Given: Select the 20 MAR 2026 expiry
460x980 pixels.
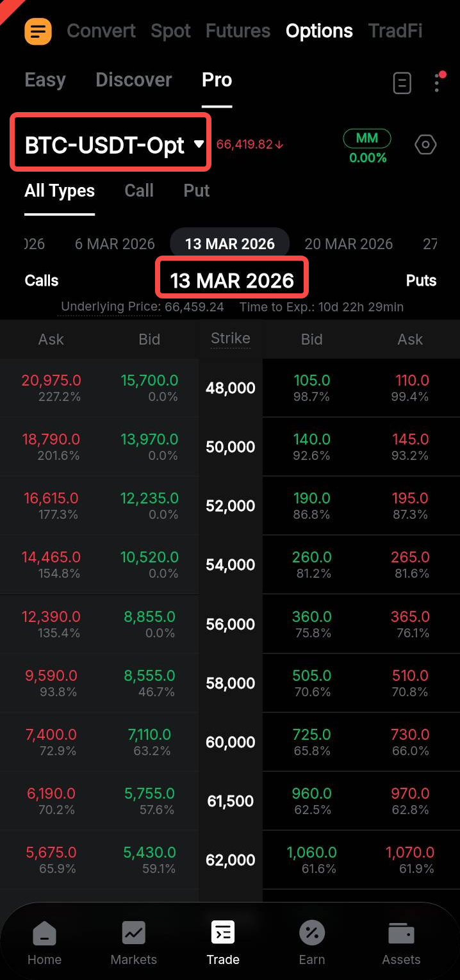Looking at the screenshot, I should coord(349,244).
